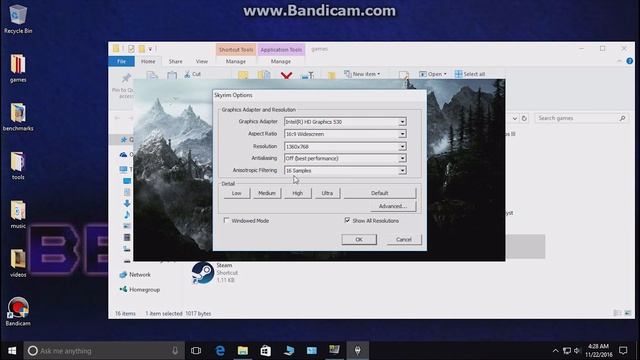Screen dimensions: 640x360
Task: Click the Pin to Quick access icon
Action: pos(126,78)
